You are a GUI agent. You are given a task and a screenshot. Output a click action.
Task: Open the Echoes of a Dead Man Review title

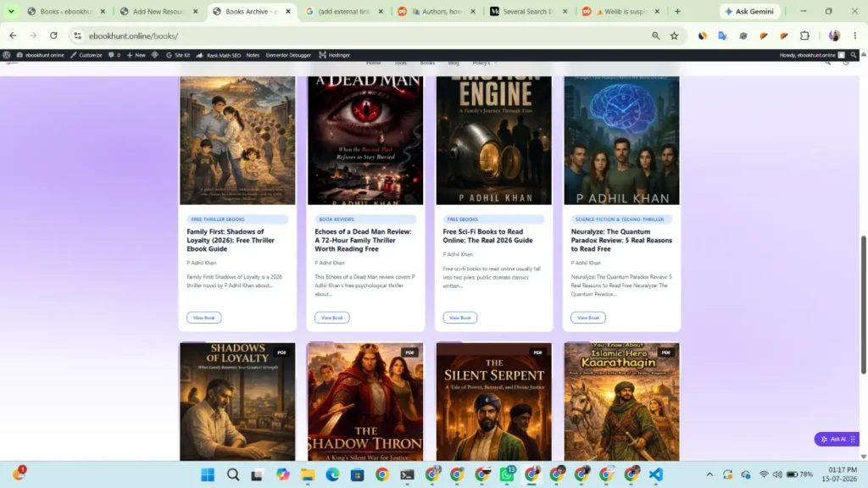(363, 240)
